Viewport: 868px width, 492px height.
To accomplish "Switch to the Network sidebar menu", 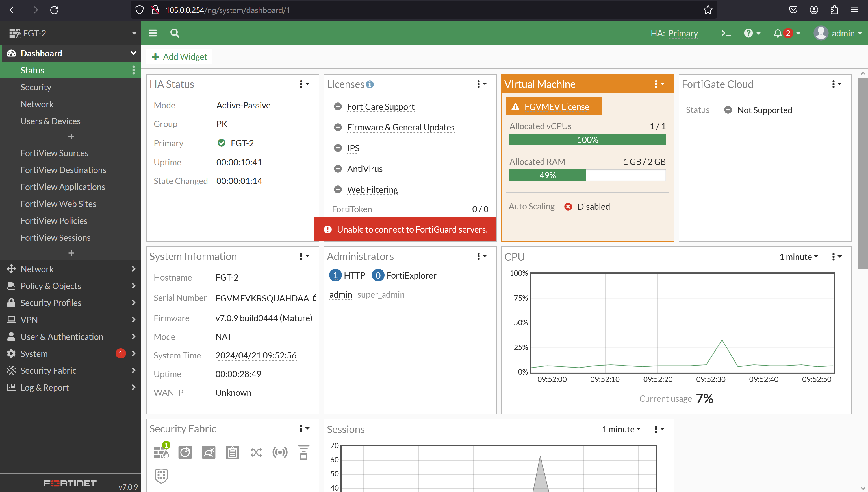I will pyautogui.click(x=37, y=269).
